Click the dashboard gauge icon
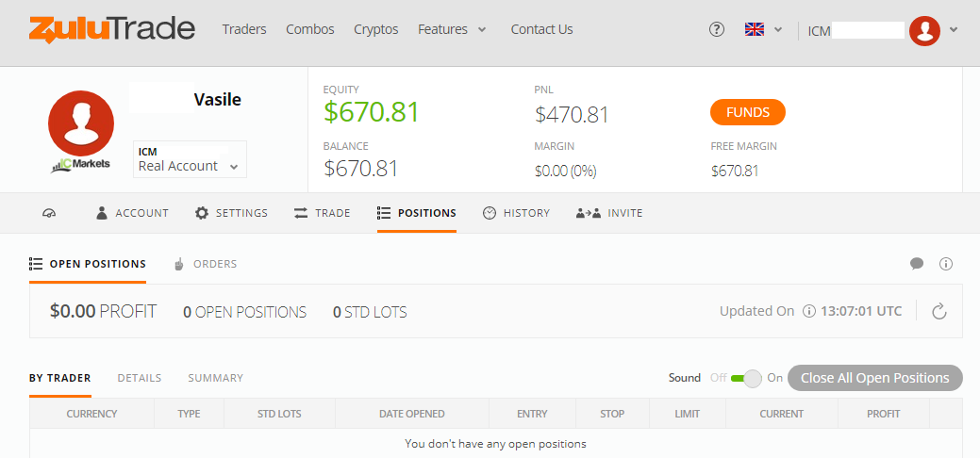Image resolution: width=980 pixels, height=458 pixels. 49,213
